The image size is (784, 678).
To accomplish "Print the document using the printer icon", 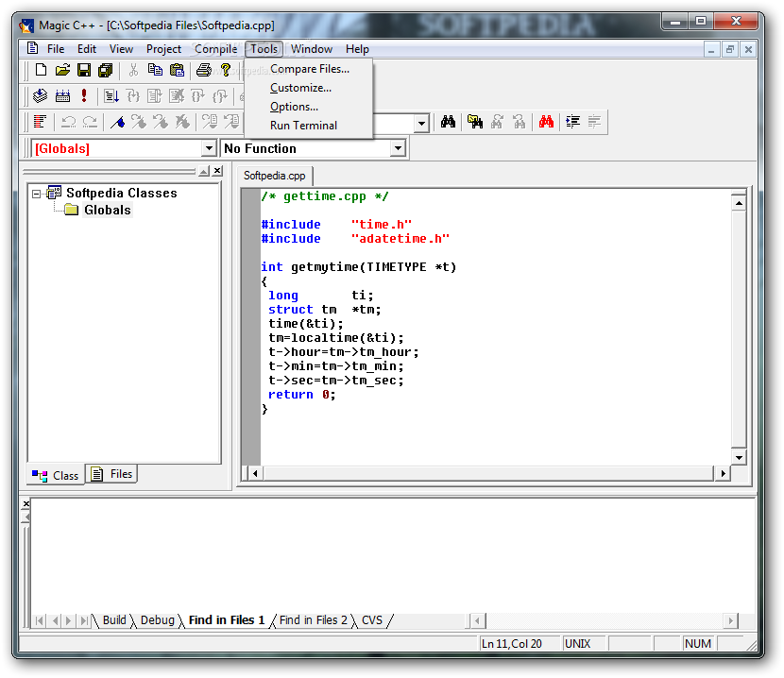I will (203, 70).
